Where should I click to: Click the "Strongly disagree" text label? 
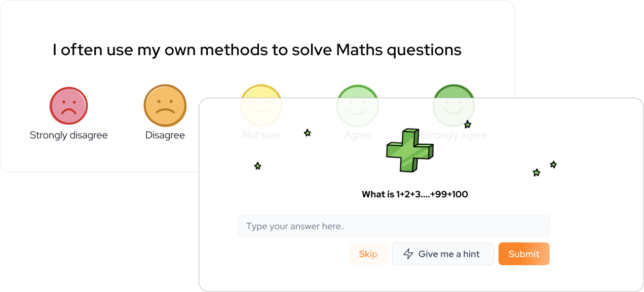click(68, 135)
